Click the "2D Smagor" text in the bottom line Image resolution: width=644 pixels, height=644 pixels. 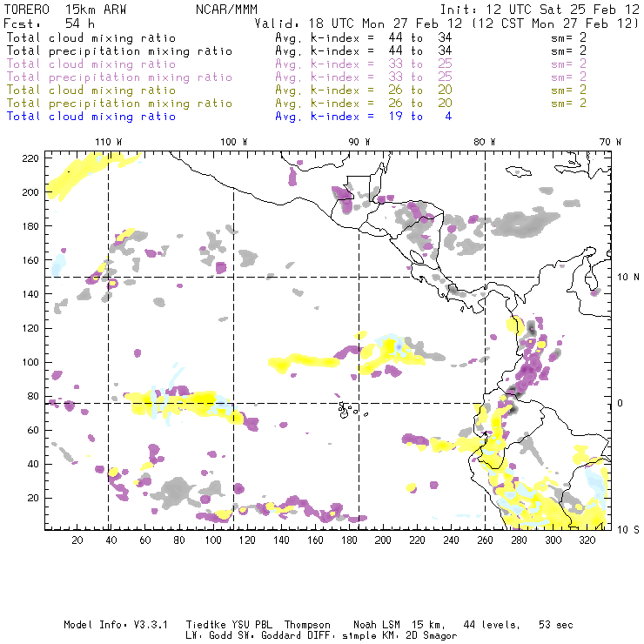(432, 636)
